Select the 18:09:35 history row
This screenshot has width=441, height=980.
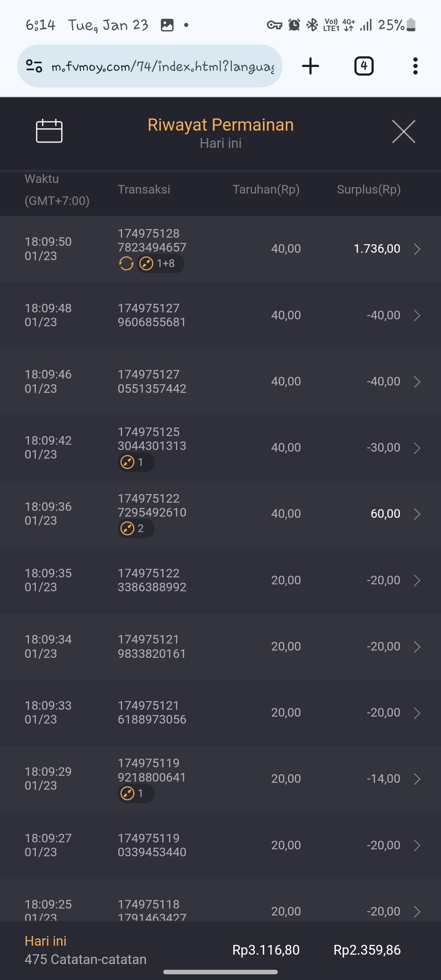click(220, 580)
